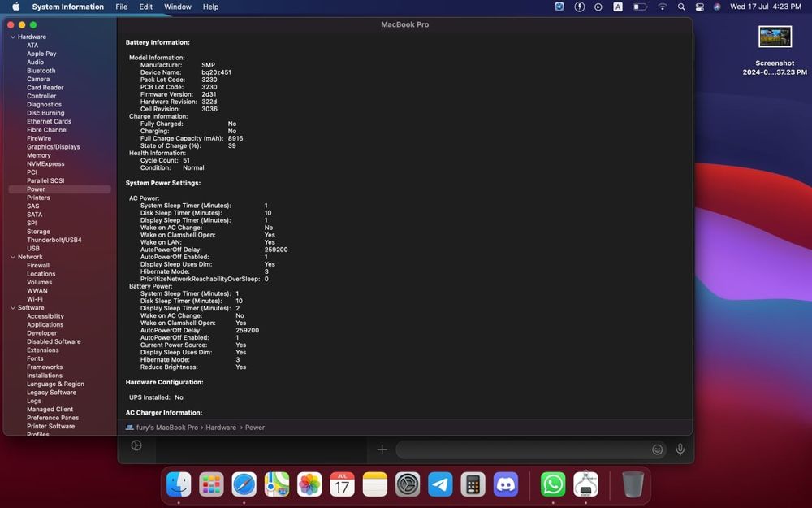
Task: Launch Safari from the Dock
Action: pyautogui.click(x=244, y=484)
